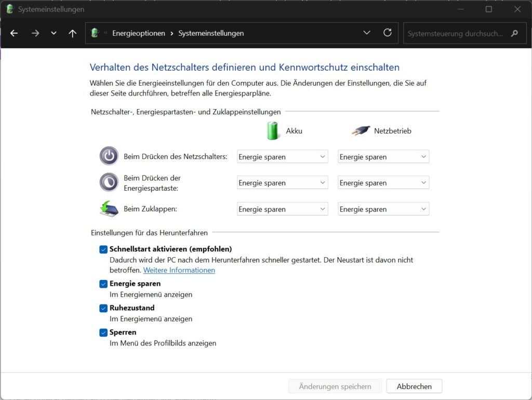Open Akku dropdown for Netzschalter

(282, 156)
